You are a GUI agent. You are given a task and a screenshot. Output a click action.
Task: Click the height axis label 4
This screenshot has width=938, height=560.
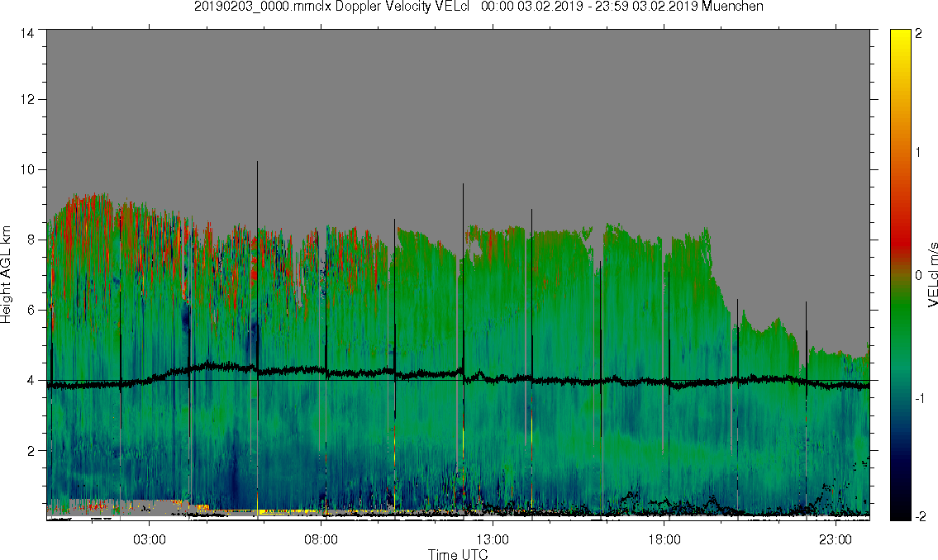(x=31, y=380)
